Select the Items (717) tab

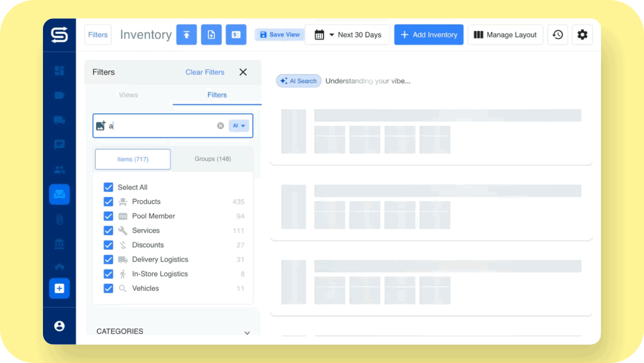(133, 159)
